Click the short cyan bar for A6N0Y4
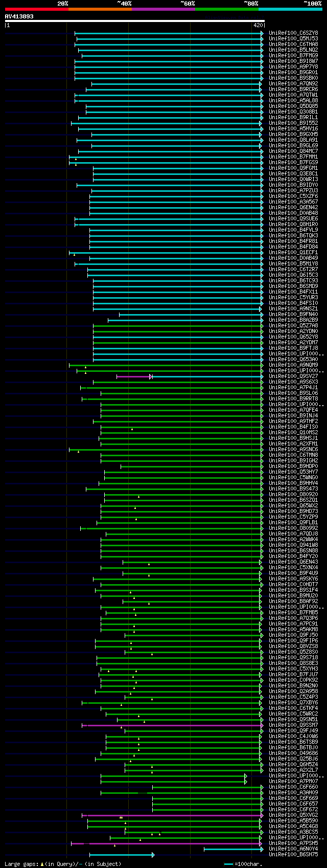Viewport: 327px width, 868px height. [233, 849]
